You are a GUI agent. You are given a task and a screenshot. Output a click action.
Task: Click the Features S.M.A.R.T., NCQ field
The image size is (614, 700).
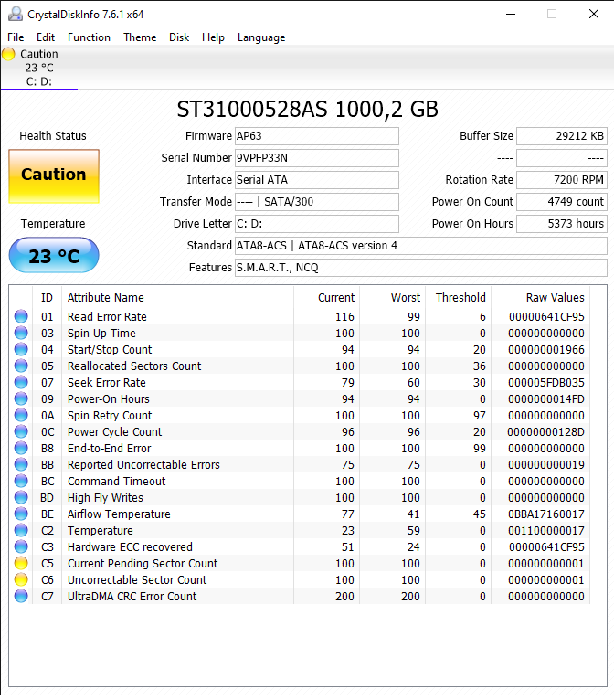[421, 268]
